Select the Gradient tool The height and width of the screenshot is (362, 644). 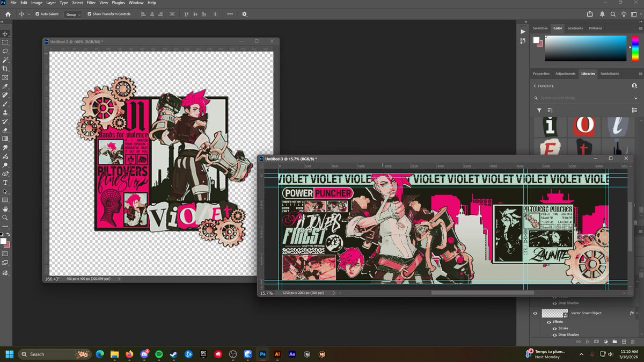point(5,139)
